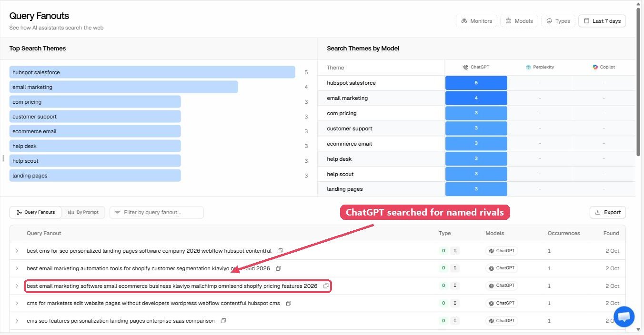Open the Last 7 days date range
This screenshot has height=335, width=644.
coord(602,21)
